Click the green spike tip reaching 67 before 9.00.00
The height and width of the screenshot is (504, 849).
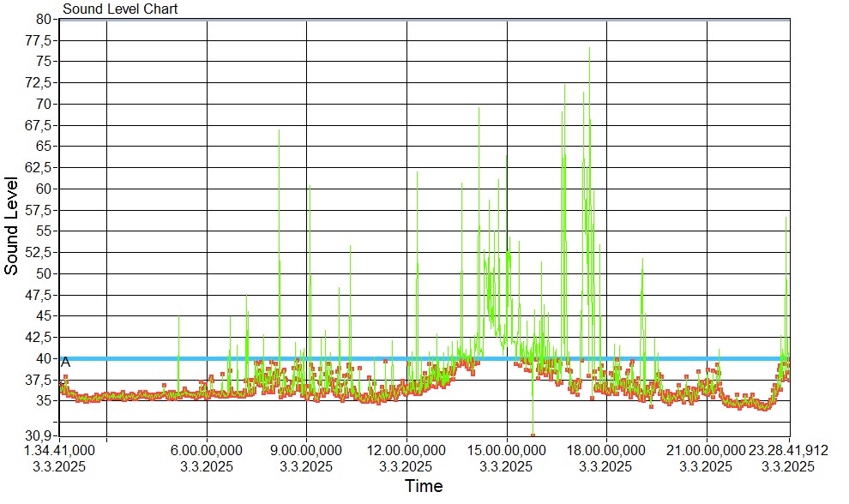point(279,131)
